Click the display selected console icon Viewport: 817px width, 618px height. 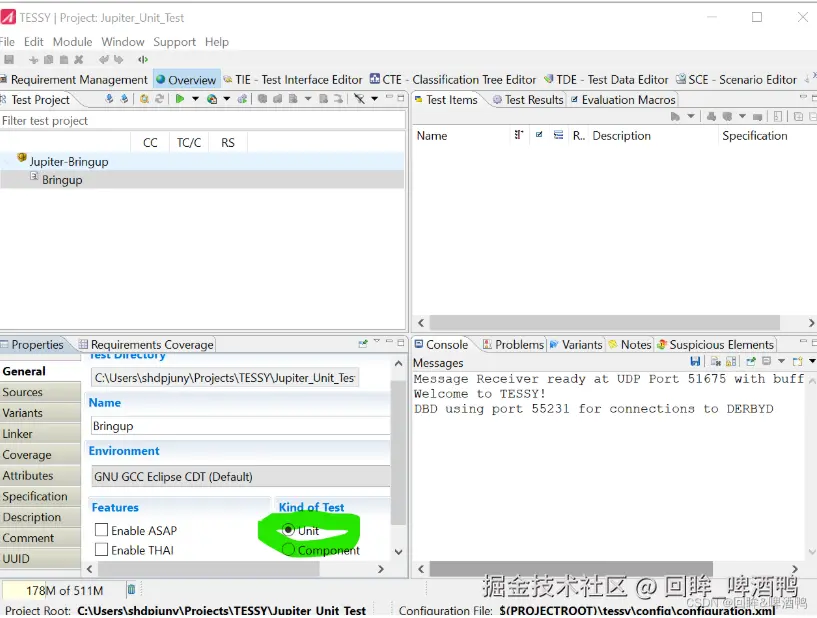click(766, 361)
